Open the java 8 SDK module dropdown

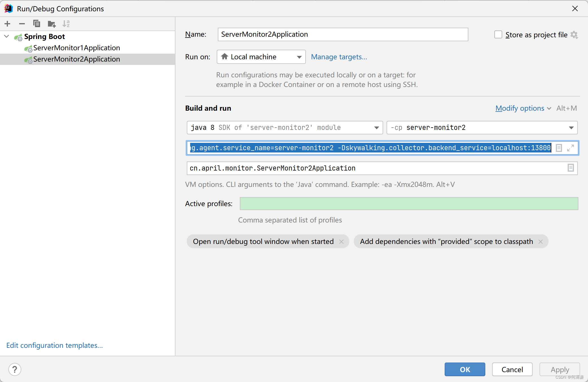(x=284, y=128)
